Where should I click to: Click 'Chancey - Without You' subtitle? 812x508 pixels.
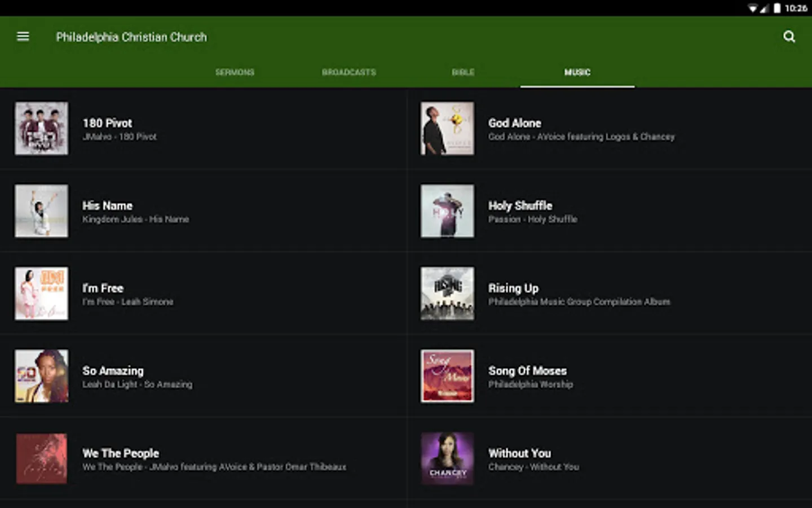tap(533, 467)
